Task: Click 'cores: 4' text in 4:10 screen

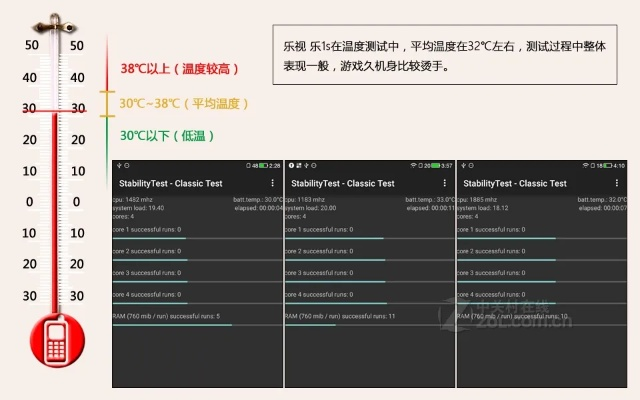Action: [x=468, y=217]
